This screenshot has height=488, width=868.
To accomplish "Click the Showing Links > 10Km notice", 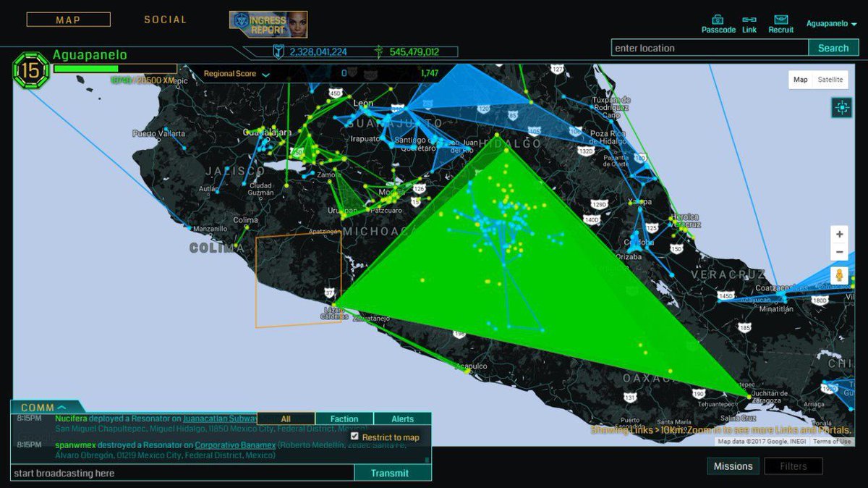I will click(x=720, y=430).
